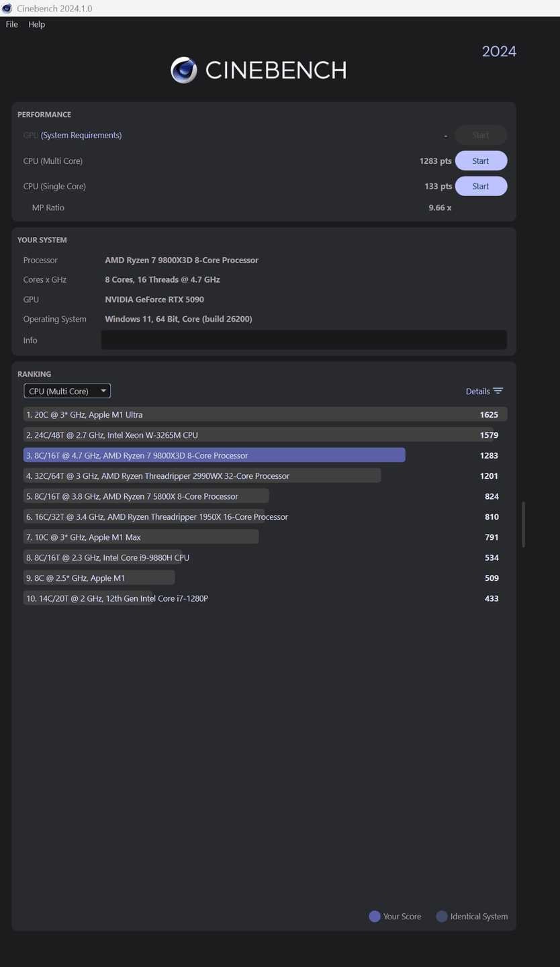This screenshot has width=560, height=967.
Task: Click the Details link in Ranking
Action: tap(477, 392)
